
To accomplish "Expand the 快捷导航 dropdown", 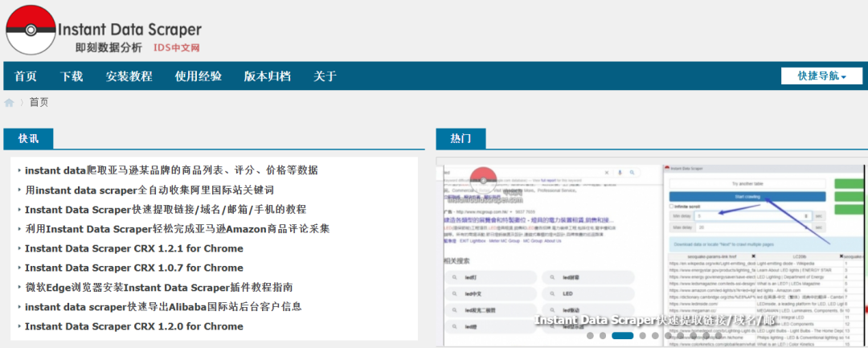I will (821, 76).
